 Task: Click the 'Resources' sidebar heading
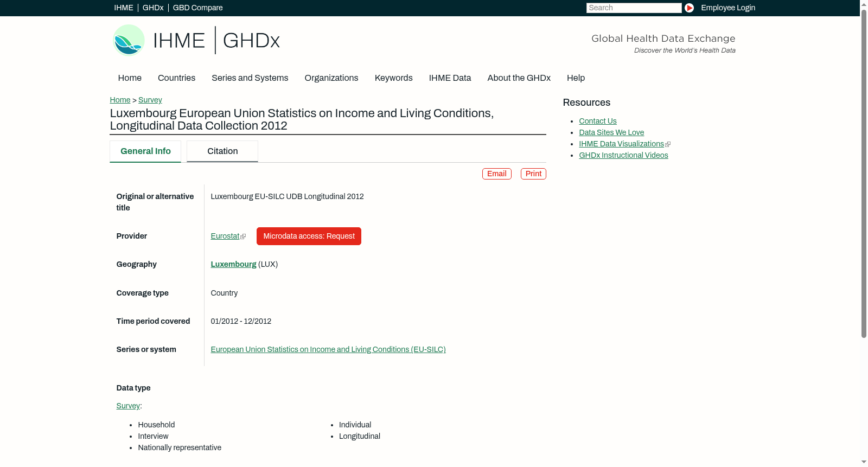pos(586,103)
